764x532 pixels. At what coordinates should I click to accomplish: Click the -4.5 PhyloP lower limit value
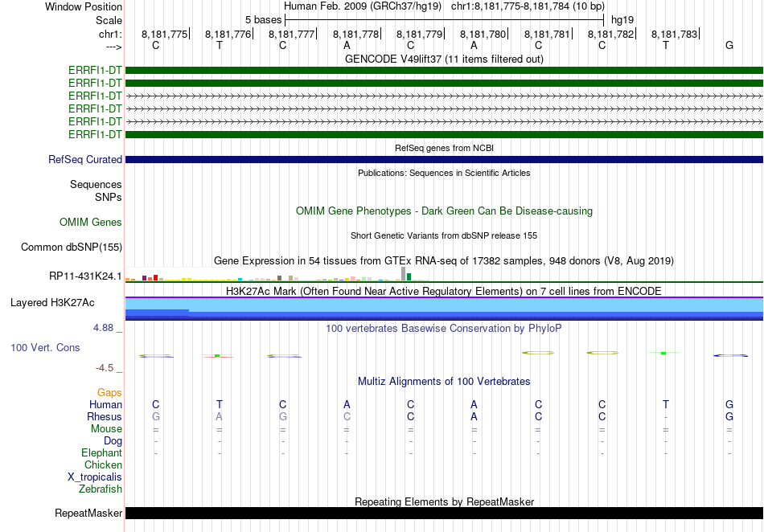(x=105, y=368)
